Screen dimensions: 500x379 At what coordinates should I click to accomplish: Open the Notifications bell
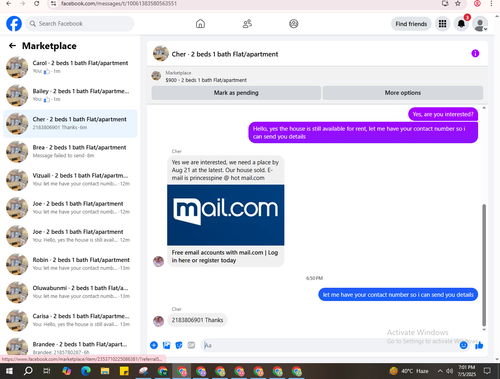pyautogui.click(x=461, y=24)
